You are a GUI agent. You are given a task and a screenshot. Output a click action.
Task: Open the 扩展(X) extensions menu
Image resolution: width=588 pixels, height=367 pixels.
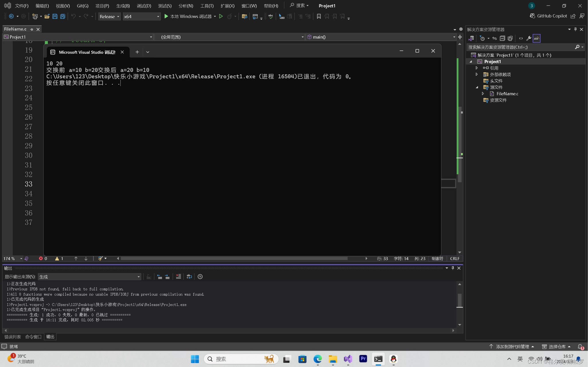[227, 6]
